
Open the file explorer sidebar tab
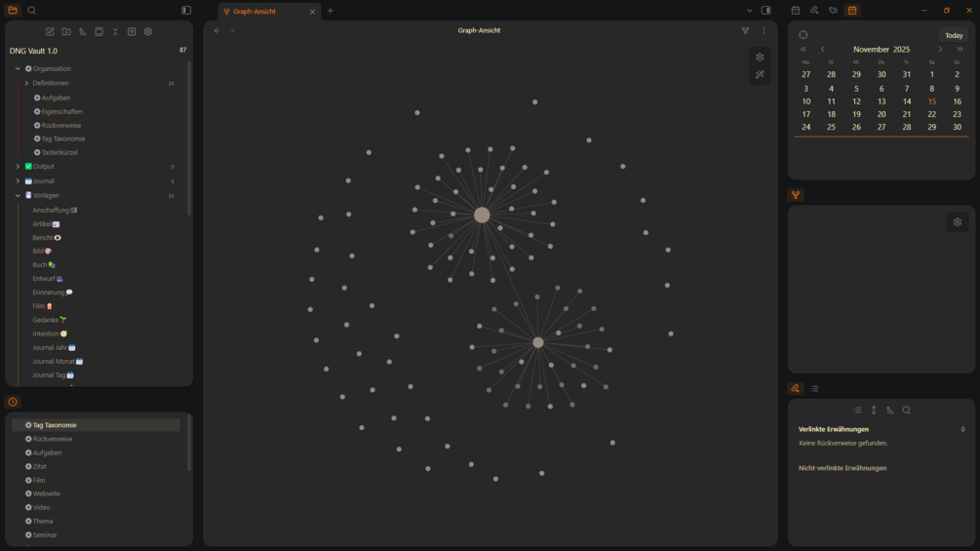click(x=13, y=10)
